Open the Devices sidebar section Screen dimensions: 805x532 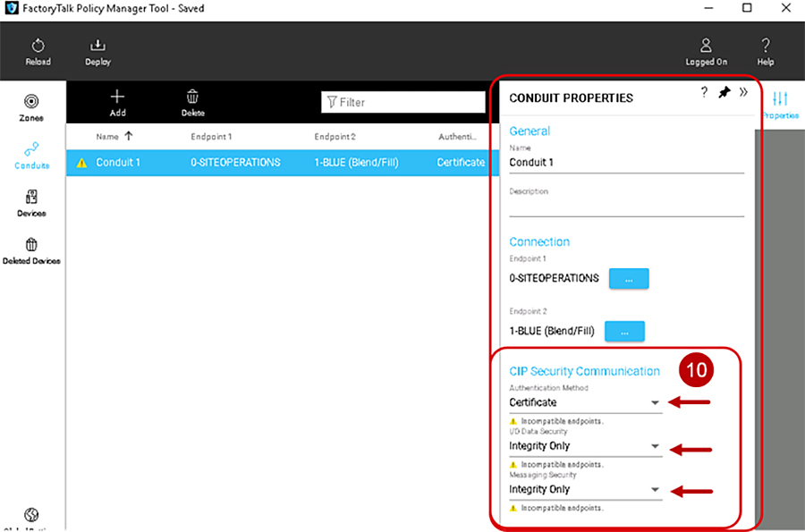[31, 203]
